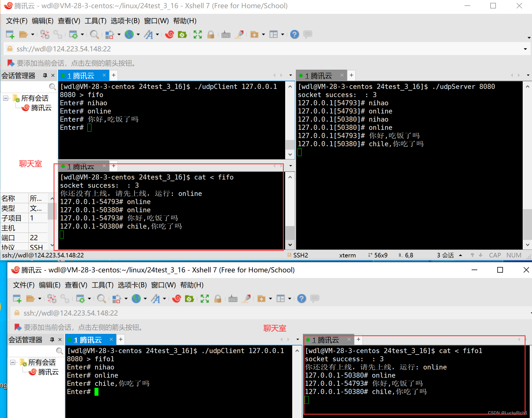Open Font dropdown arrow in top toolbar

(x=157, y=34)
